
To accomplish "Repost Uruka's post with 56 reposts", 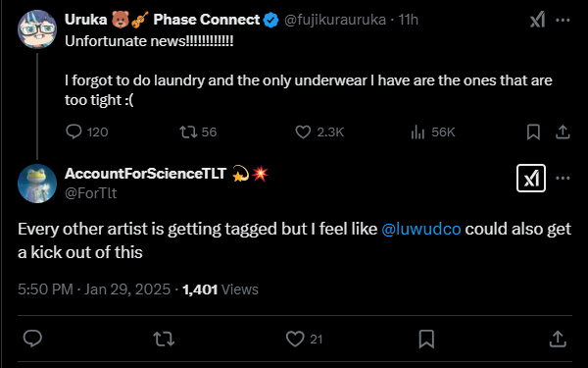I will 188,131.
